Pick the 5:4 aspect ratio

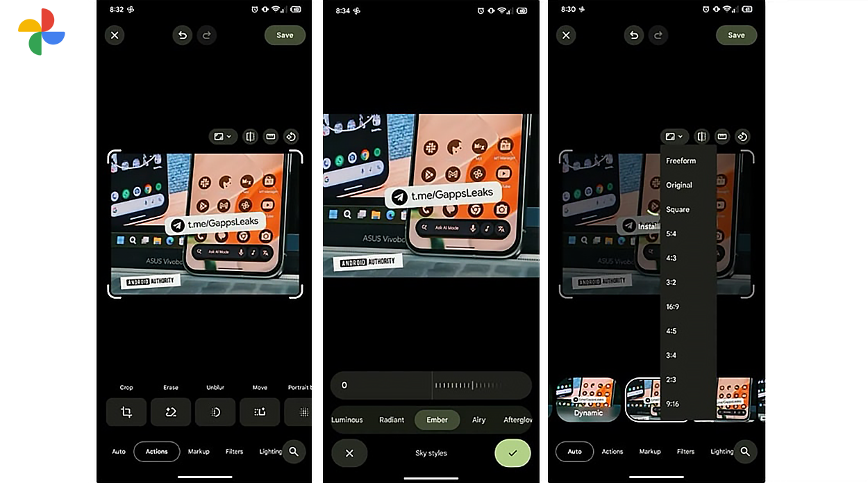(671, 234)
